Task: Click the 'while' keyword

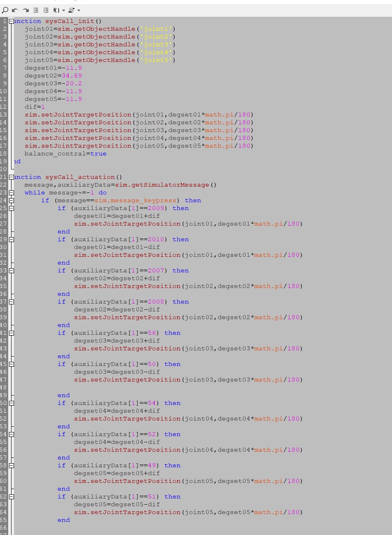Action: click(35, 193)
